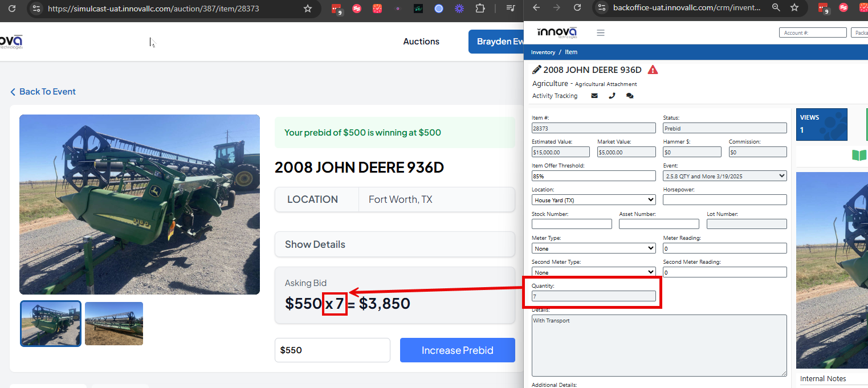Bookmark the backoffice page with star icon
868x388 pixels.
[794, 7]
